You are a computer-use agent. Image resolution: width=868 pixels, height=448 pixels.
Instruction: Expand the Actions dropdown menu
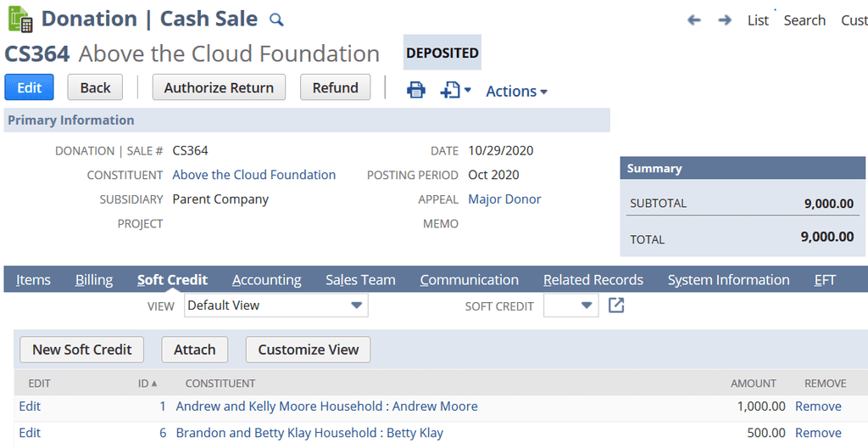click(516, 91)
